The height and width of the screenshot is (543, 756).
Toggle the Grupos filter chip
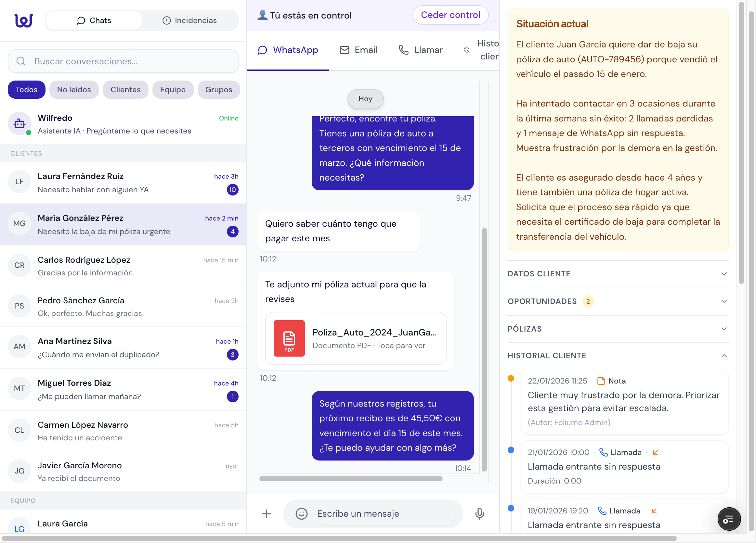click(x=218, y=90)
